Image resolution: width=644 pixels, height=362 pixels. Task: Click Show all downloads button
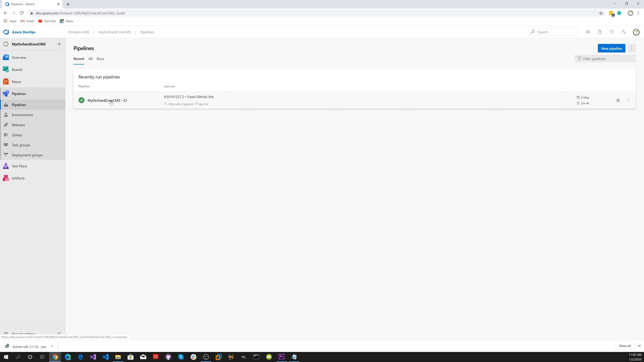click(625, 346)
